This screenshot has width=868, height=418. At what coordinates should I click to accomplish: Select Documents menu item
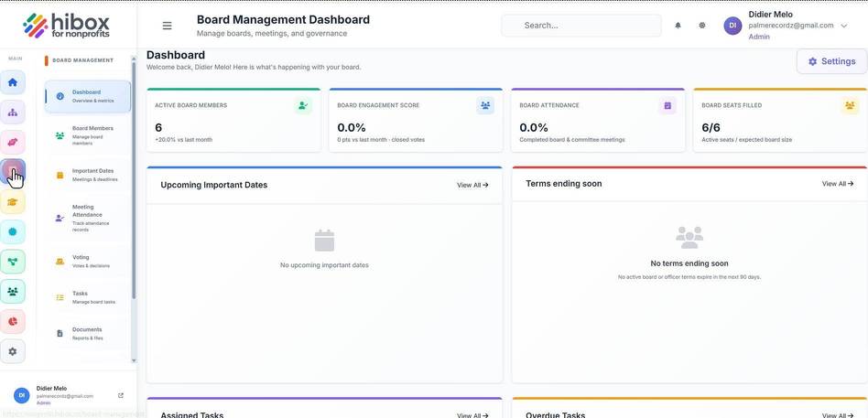click(88, 334)
